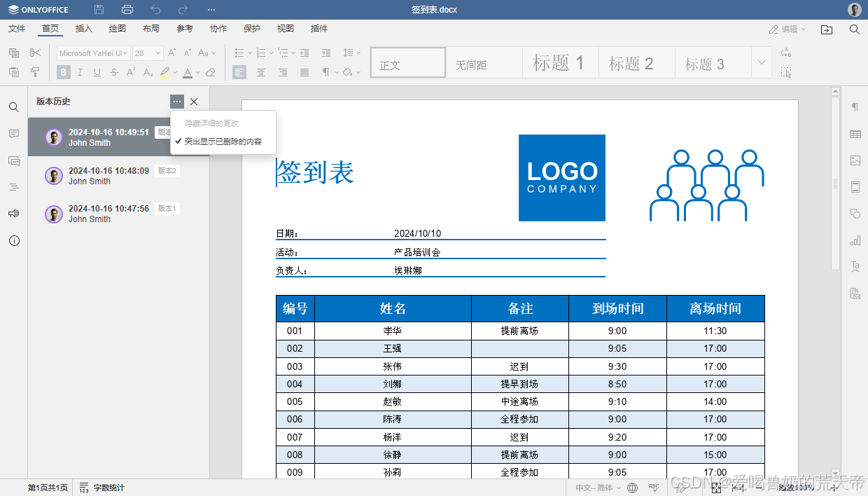Open the Search icon in left sidebar
Image resolution: width=868 pixels, height=496 pixels.
[14, 107]
